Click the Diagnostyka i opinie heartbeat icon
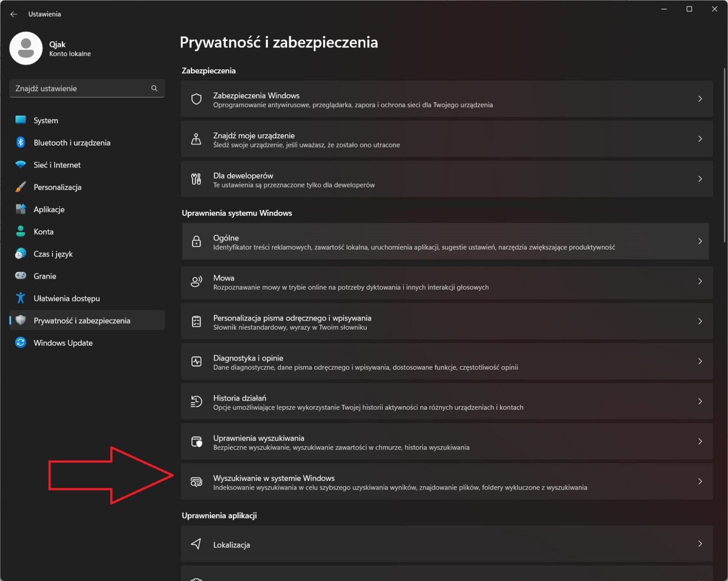The width and height of the screenshot is (728, 581). [x=196, y=362]
